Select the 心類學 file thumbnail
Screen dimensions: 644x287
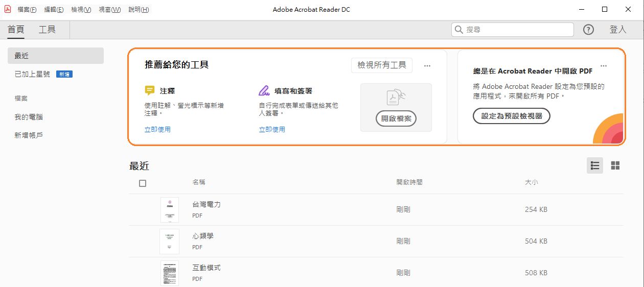pyautogui.click(x=170, y=242)
